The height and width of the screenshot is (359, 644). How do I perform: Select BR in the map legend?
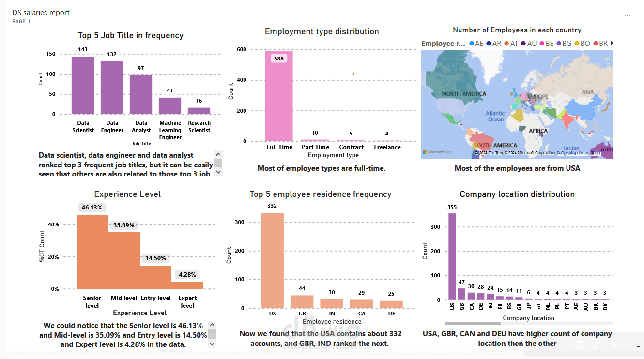point(600,44)
